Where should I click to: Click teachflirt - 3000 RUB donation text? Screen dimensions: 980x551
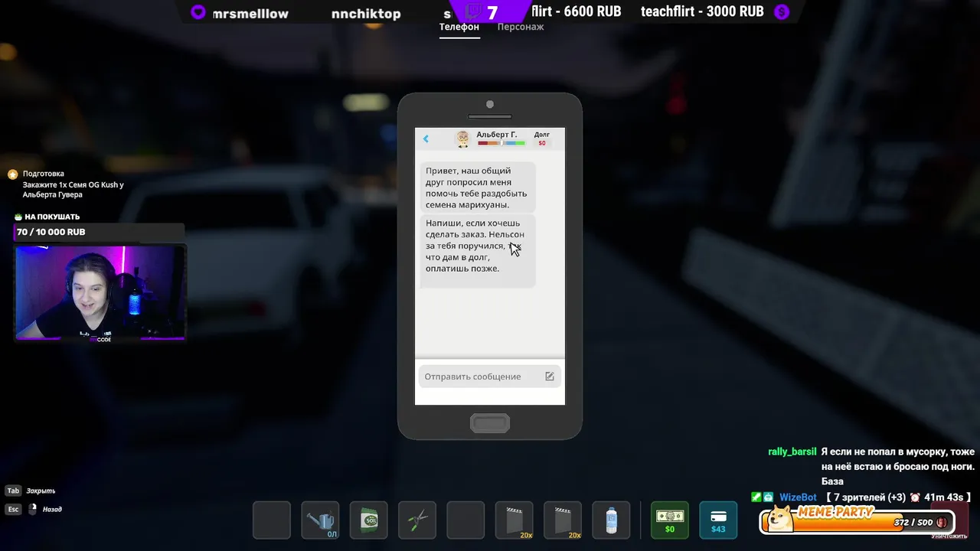[x=702, y=11]
